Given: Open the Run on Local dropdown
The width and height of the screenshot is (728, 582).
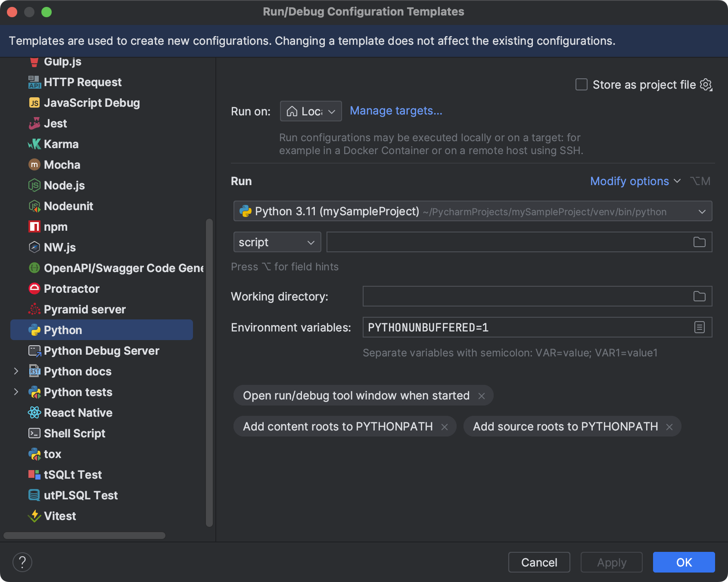Looking at the screenshot, I should [311, 111].
